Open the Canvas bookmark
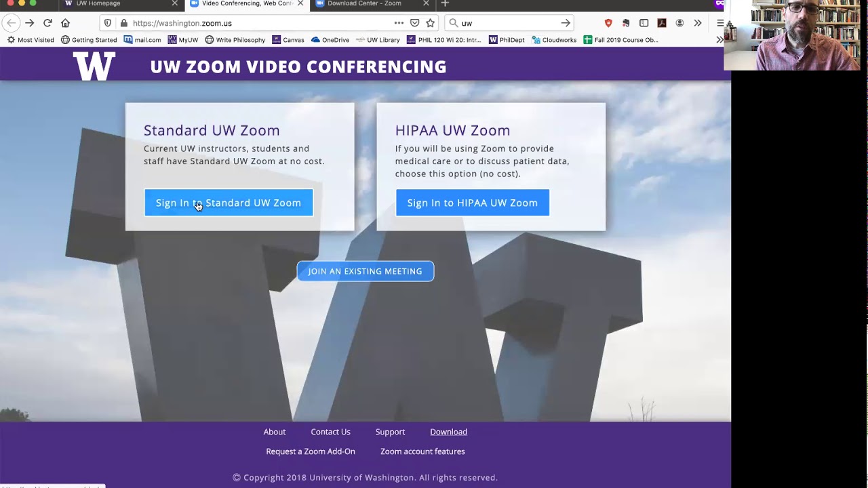 [x=288, y=40]
